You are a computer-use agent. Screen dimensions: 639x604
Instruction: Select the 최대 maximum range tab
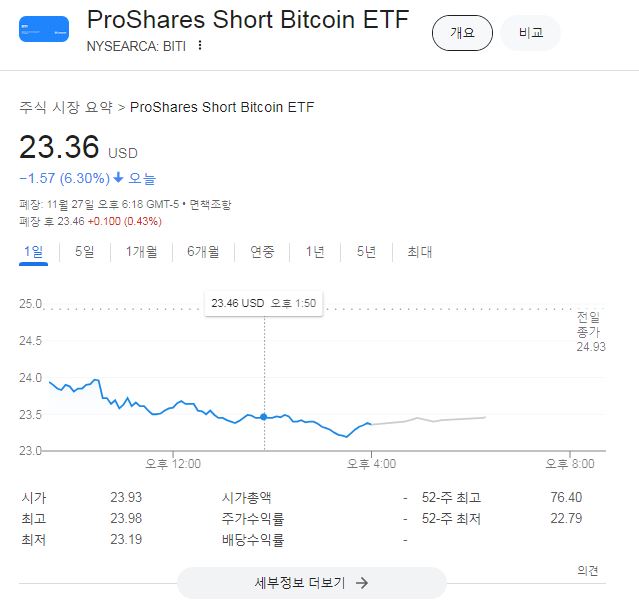[x=419, y=252]
